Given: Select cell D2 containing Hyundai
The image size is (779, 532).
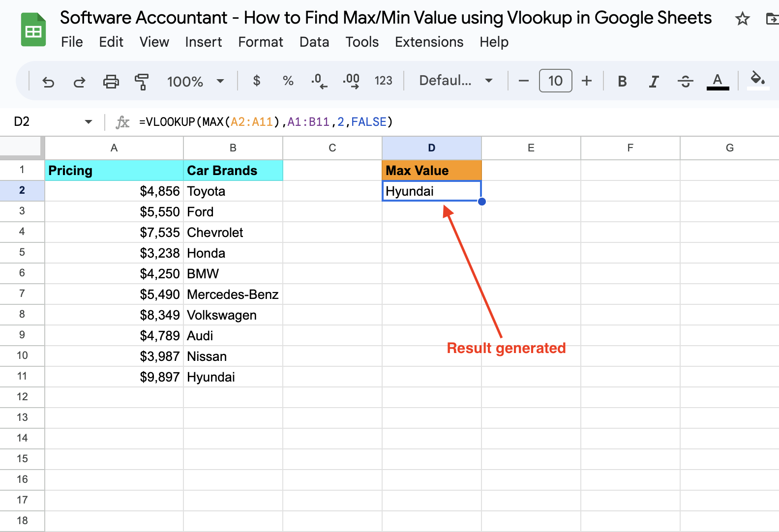Looking at the screenshot, I should tap(432, 191).
